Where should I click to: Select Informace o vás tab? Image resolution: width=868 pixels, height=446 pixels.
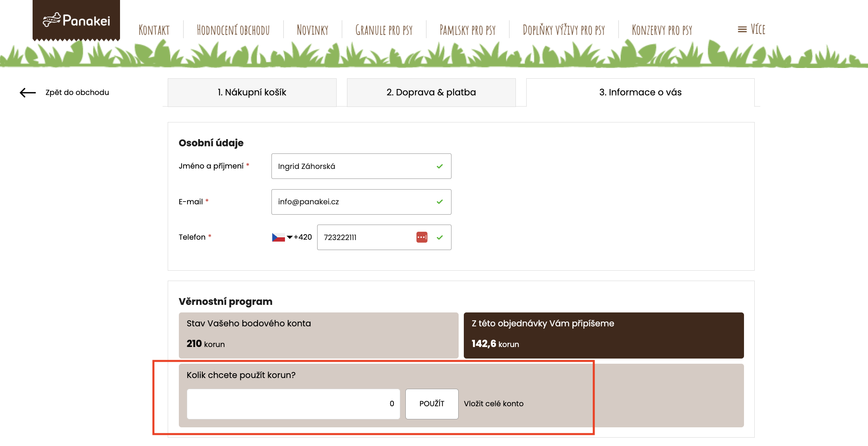point(640,93)
